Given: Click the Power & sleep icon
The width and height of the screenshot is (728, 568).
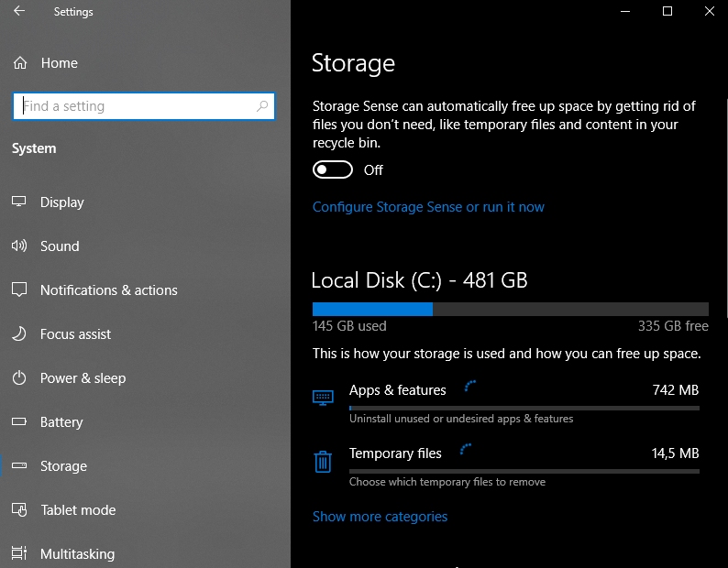Looking at the screenshot, I should pyautogui.click(x=19, y=378).
